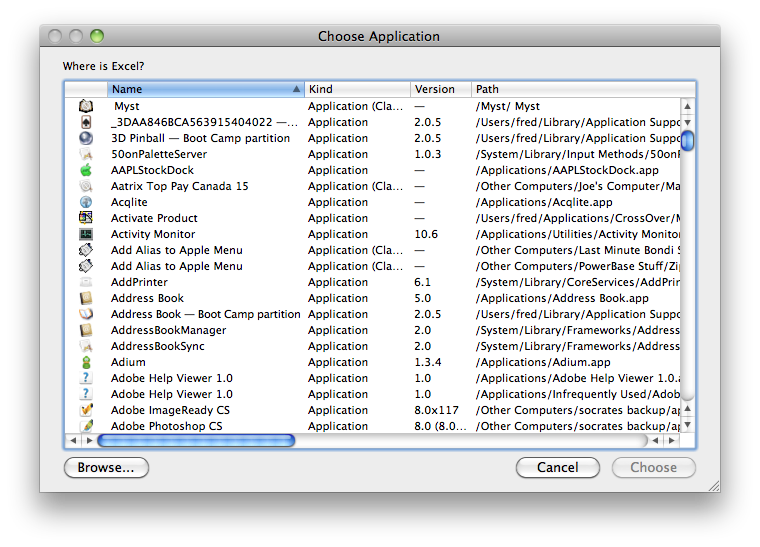
Task: Sort list by Path column header
Action: click(584, 89)
